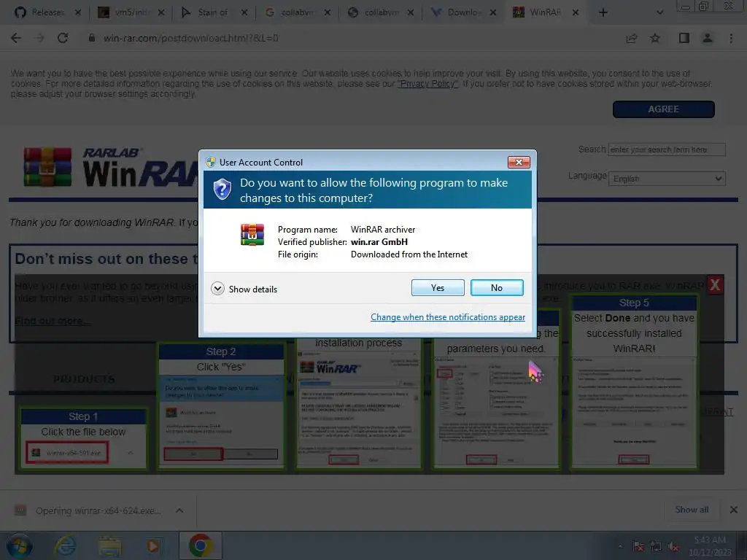Click the search term input field
Screen dimensions: 747x560
tap(667, 149)
